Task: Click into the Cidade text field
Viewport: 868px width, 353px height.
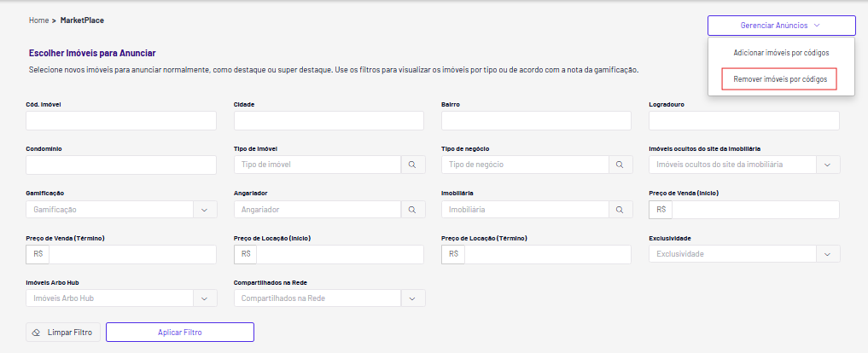Action: point(329,120)
